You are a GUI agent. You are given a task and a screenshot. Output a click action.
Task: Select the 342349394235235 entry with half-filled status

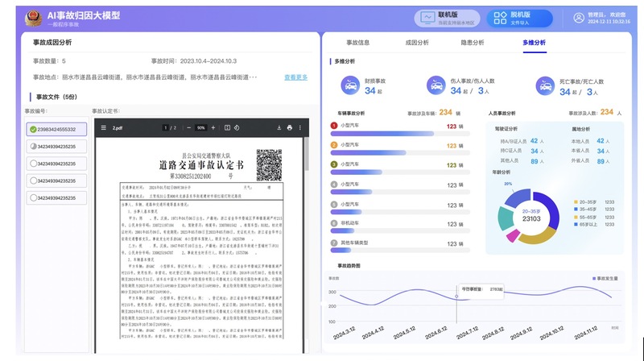coord(56,147)
